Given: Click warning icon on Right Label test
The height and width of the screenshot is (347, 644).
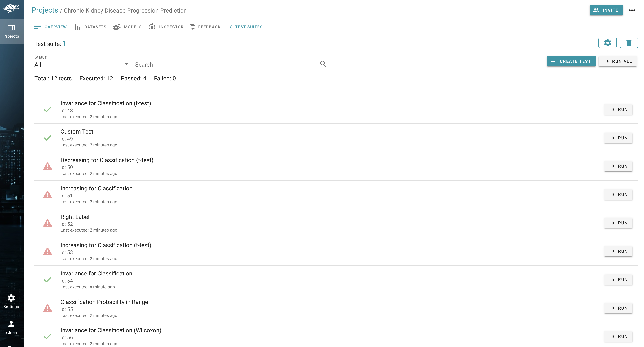Looking at the screenshot, I should (47, 223).
